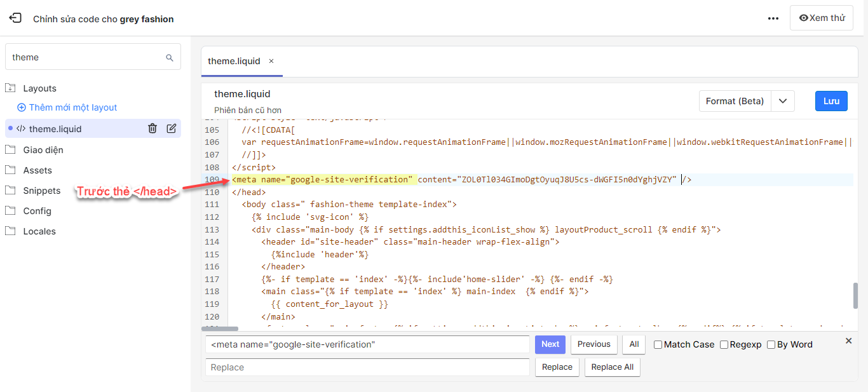Click the </head> closing tag text
The width and height of the screenshot is (868, 392).
(x=249, y=192)
